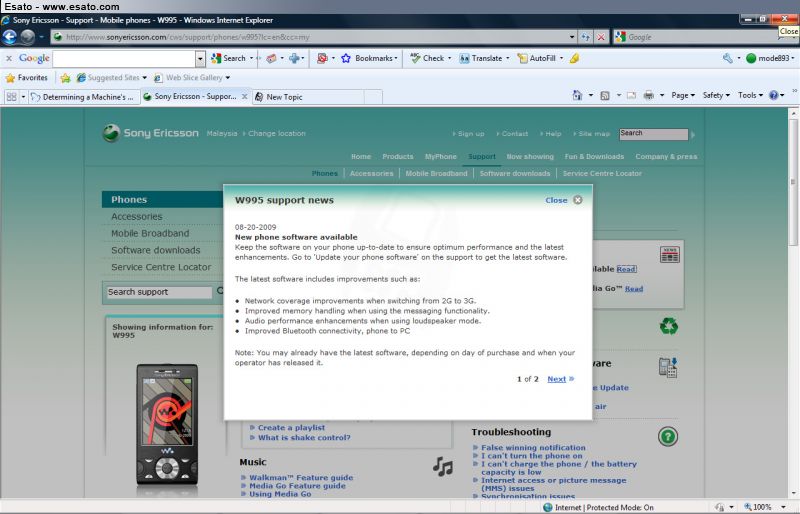800x514 pixels.
Task: Open the Walkman Feature guide link
Action: pos(301,478)
